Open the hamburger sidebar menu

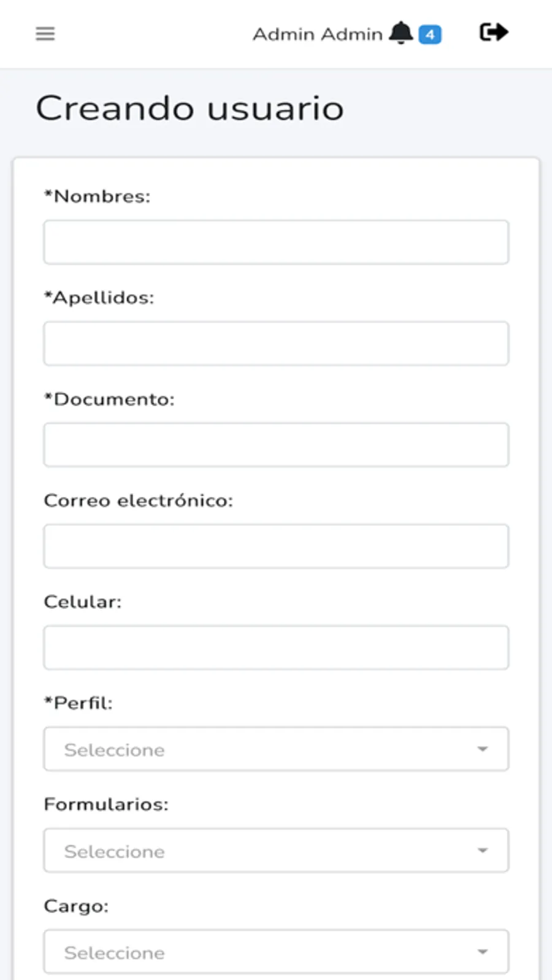click(45, 34)
